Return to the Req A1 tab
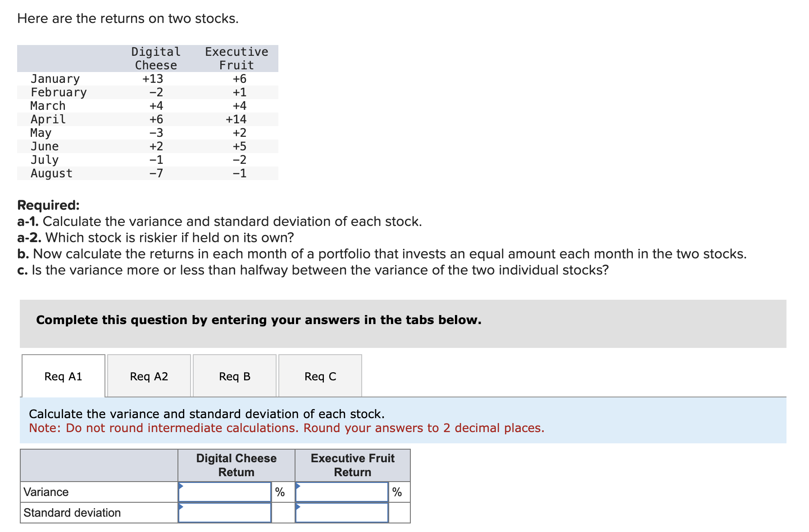Image resolution: width=809 pixels, height=532 pixels. (x=63, y=376)
